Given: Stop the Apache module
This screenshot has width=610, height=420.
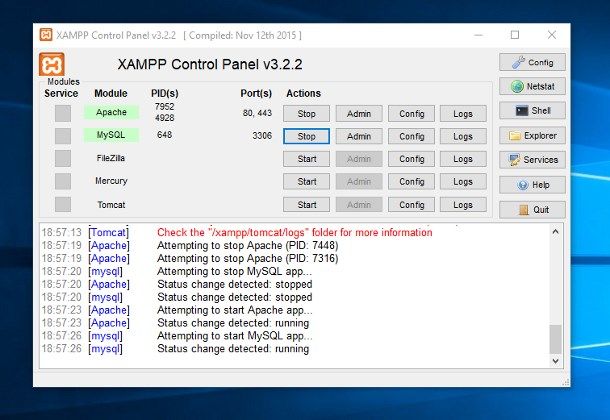Looking at the screenshot, I should (x=307, y=114).
